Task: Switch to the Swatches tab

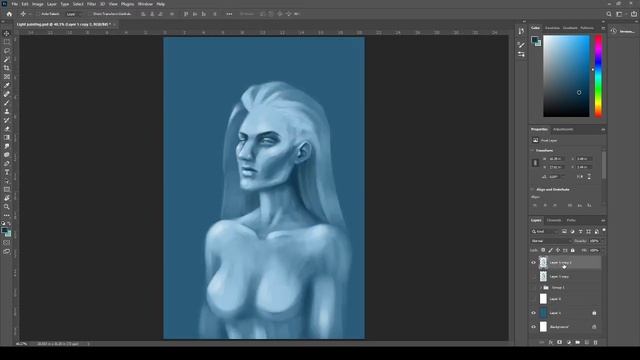Action: pos(552,28)
